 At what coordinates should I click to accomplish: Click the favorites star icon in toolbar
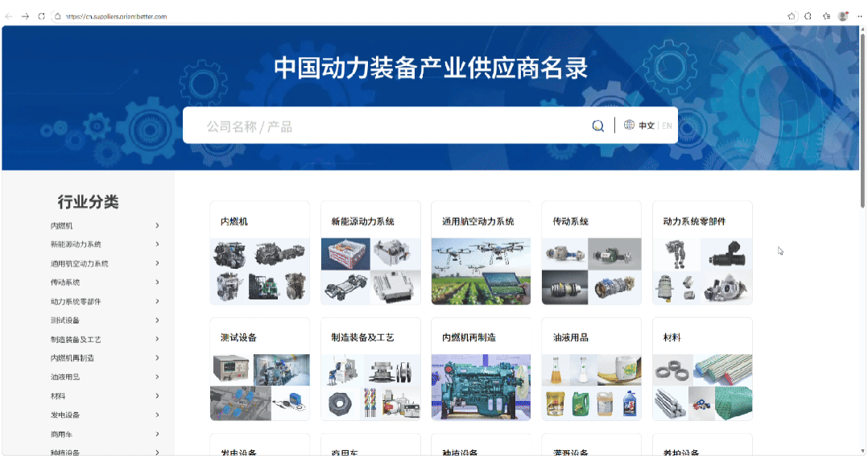click(x=792, y=16)
